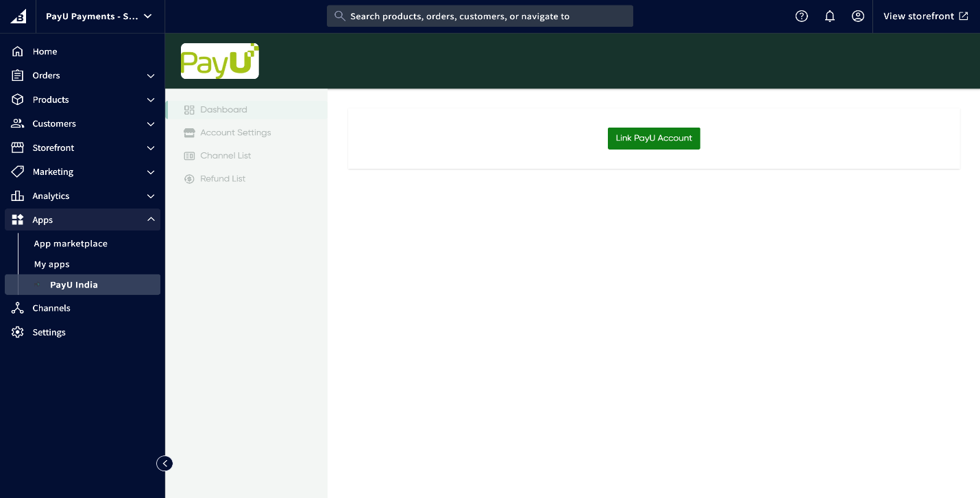980x498 pixels.
Task: Click the external link icon beside View storefront
Action: pos(964,16)
